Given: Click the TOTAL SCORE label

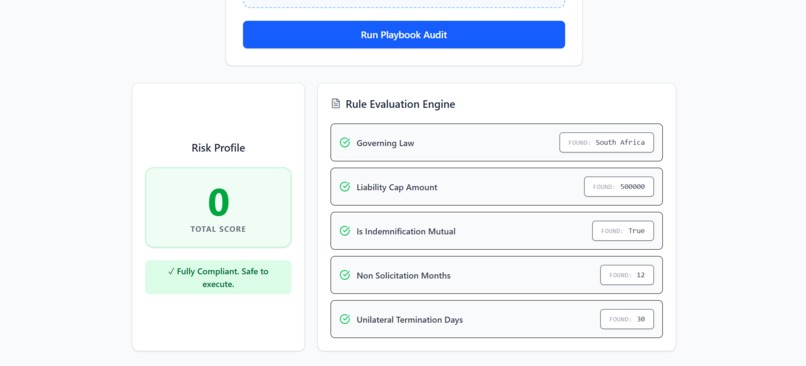Looking at the screenshot, I should coord(218,229).
